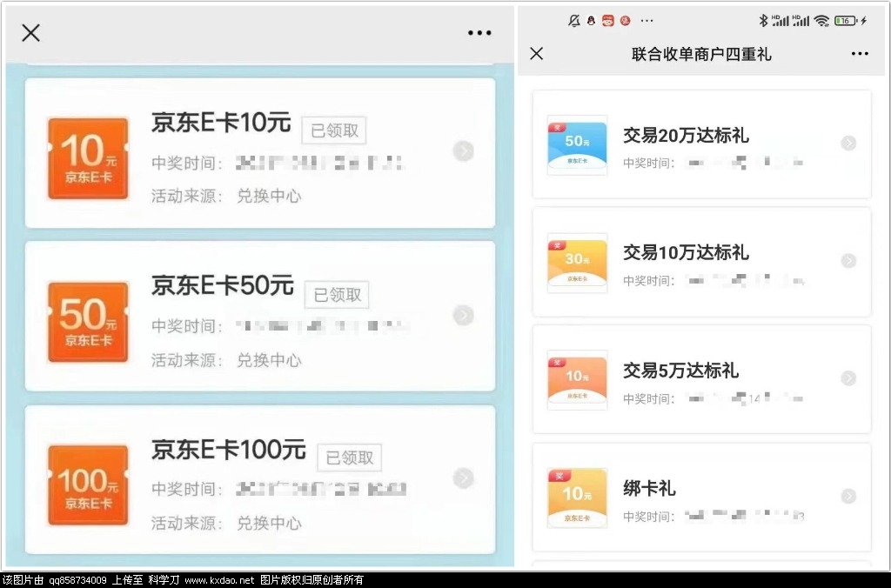Open the three-dot menu beside 联合收单商户四重礼

point(860,54)
